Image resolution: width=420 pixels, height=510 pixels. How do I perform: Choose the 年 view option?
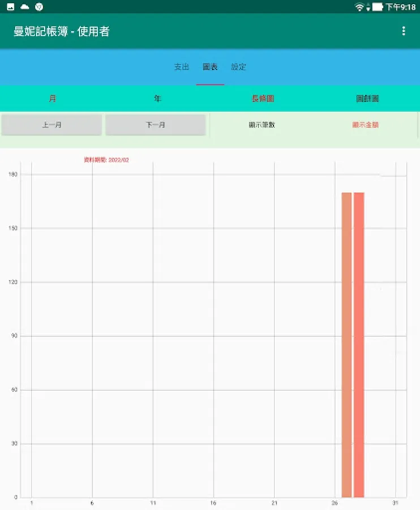157,98
